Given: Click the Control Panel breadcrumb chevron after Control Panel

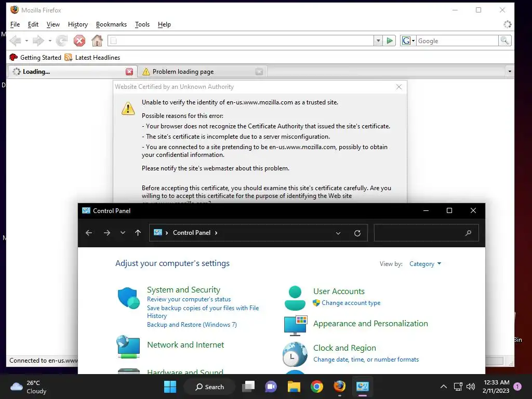Looking at the screenshot, I should pyautogui.click(x=216, y=233).
